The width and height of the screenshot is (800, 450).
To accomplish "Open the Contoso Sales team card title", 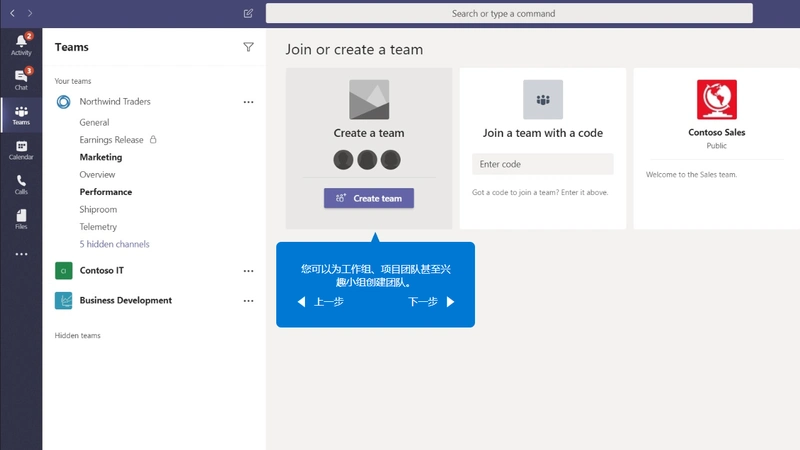I will (x=716, y=133).
